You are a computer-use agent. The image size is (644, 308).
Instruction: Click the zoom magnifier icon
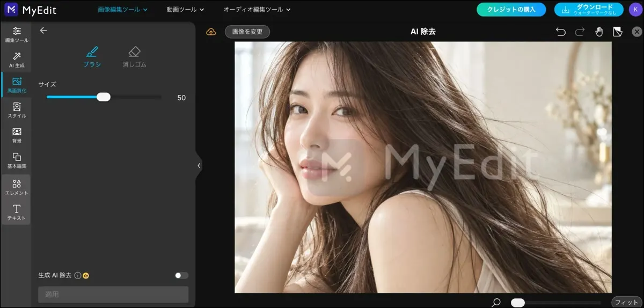496,303
